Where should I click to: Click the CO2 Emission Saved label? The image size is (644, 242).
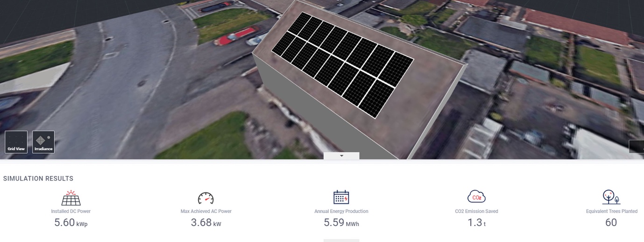tap(476, 211)
